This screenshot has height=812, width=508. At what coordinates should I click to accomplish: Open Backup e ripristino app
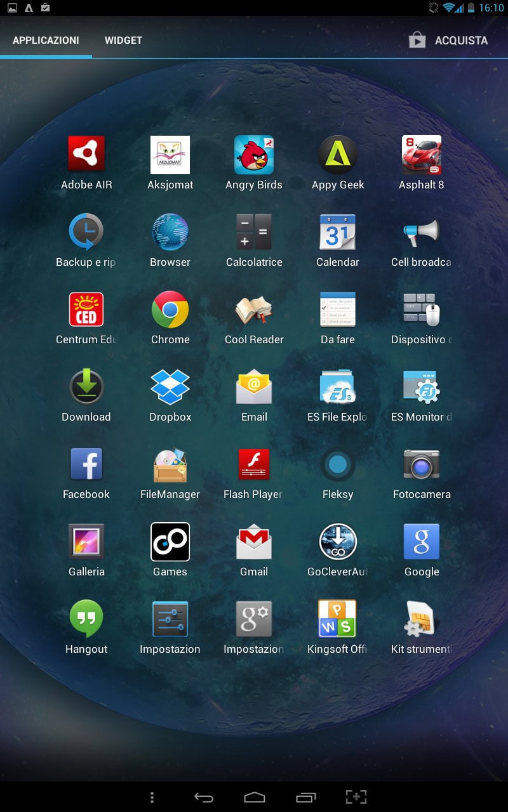point(86,241)
